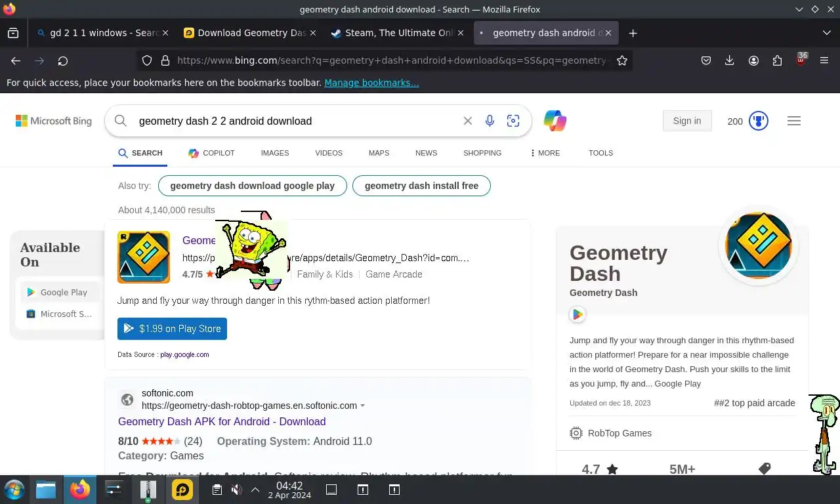This screenshot has height=504, width=840.
Task: Open visual search camera icon
Action: pyautogui.click(x=513, y=121)
